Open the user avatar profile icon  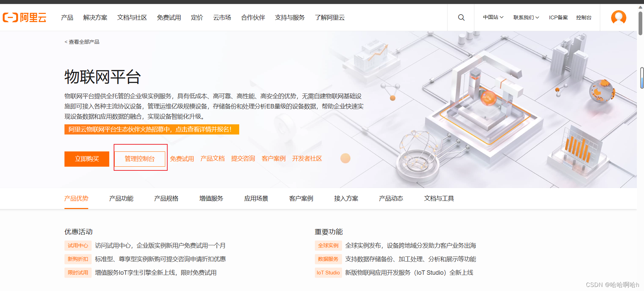pyautogui.click(x=618, y=17)
